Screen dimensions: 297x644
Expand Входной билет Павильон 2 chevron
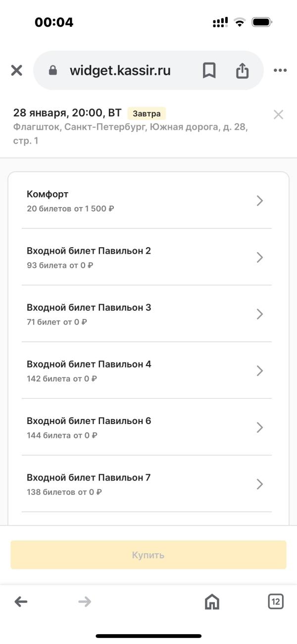point(260,257)
